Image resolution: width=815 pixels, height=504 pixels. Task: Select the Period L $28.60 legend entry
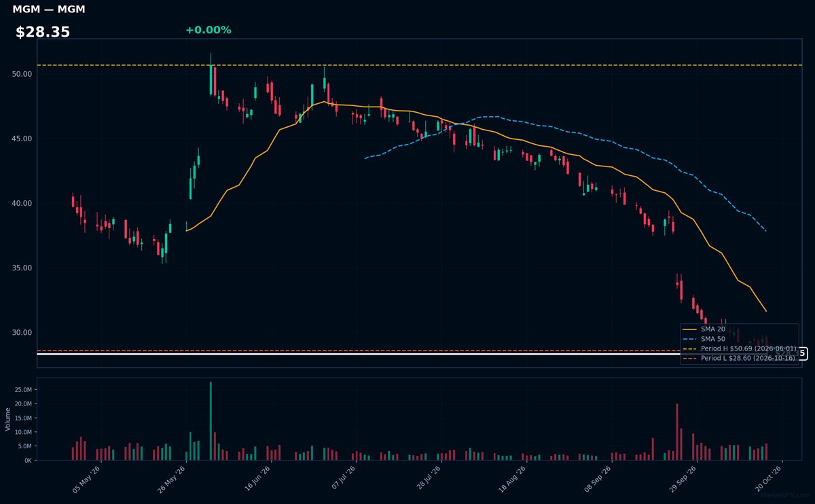(739, 358)
